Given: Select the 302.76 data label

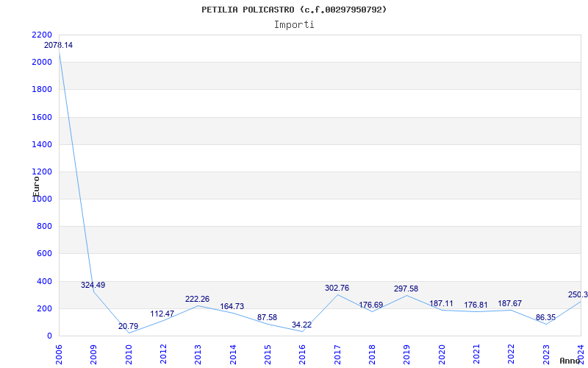Looking at the screenshot, I should click(x=337, y=288).
